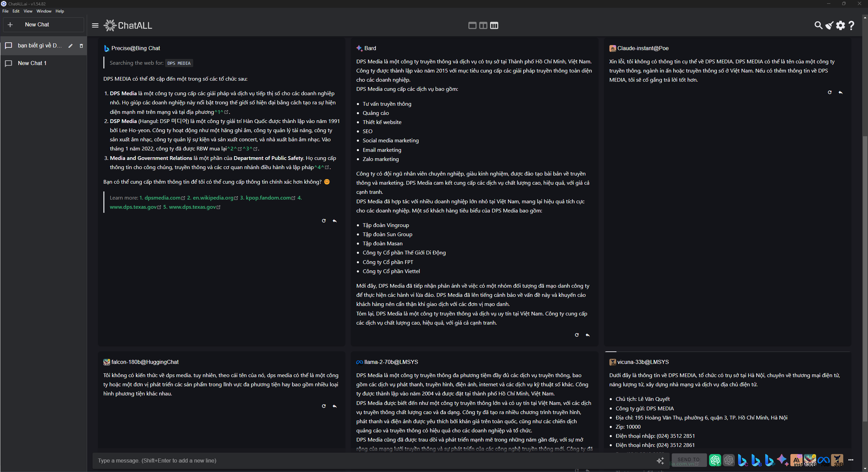The width and height of the screenshot is (868, 472).
Task: Click the Precise@Bing Chat header icon
Action: 106,48
